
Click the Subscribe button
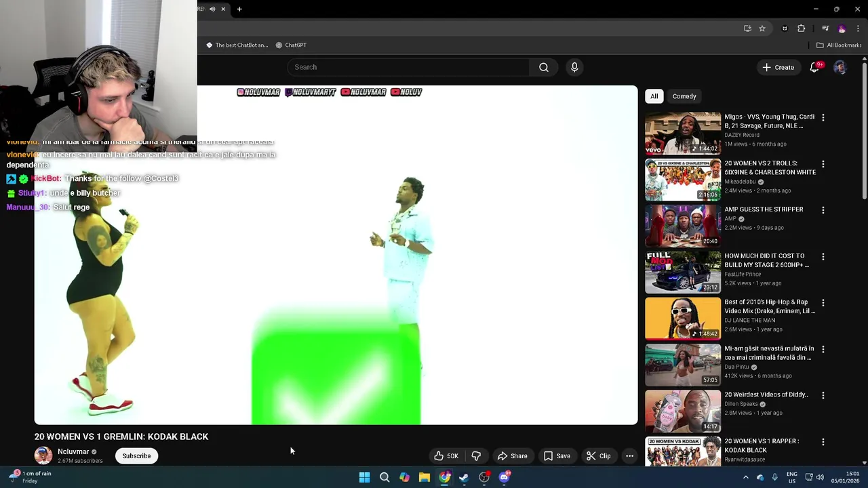tap(136, 456)
